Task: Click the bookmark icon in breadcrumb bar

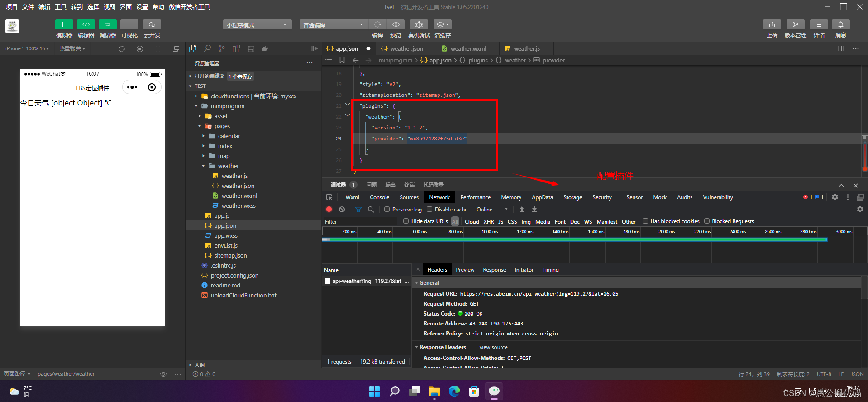Action: point(342,60)
